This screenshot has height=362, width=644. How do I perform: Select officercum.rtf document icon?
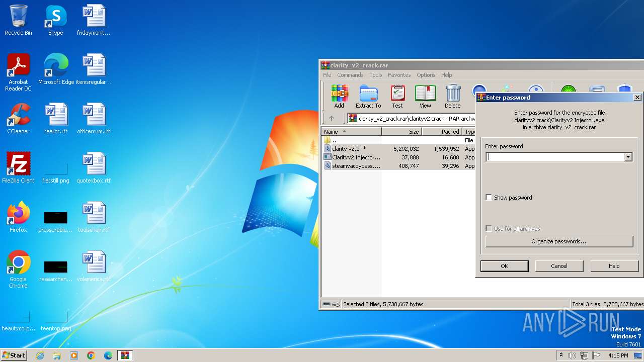[94, 119]
